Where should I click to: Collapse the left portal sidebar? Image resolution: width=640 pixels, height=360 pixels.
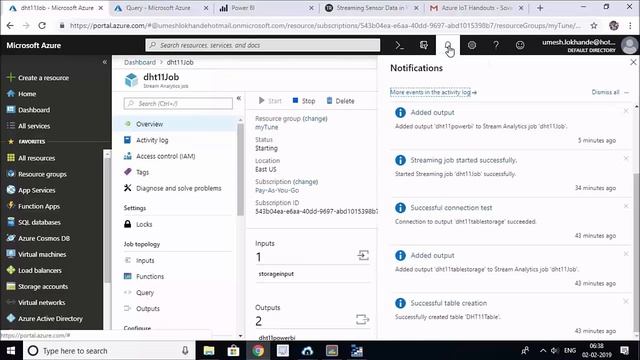click(105, 62)
